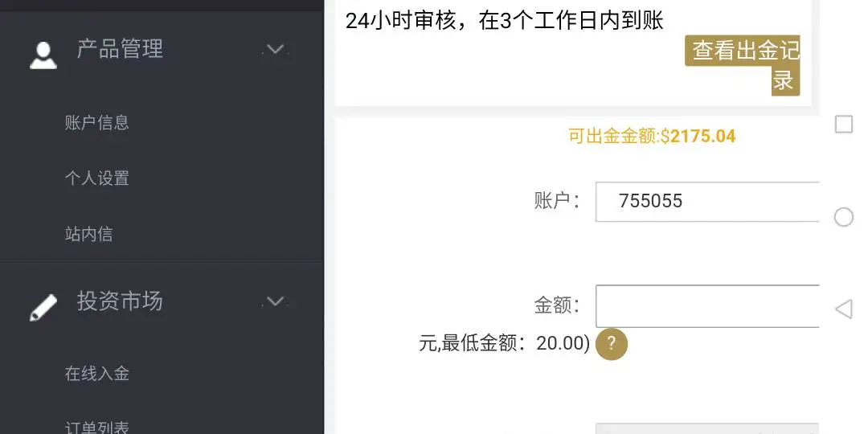This screenshot has height=434, width=868.
Task: Tap the Android back triangle button
Action: (x=843, y=309)
